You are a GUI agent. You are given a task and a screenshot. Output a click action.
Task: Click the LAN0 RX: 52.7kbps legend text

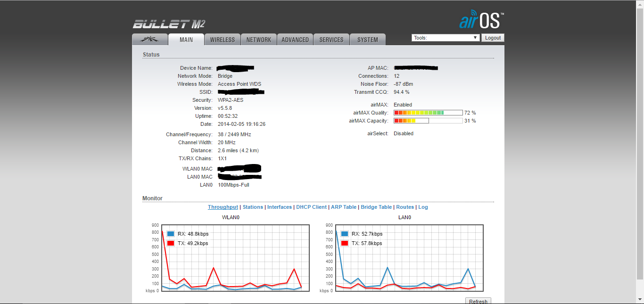click(x=367, y=234)
